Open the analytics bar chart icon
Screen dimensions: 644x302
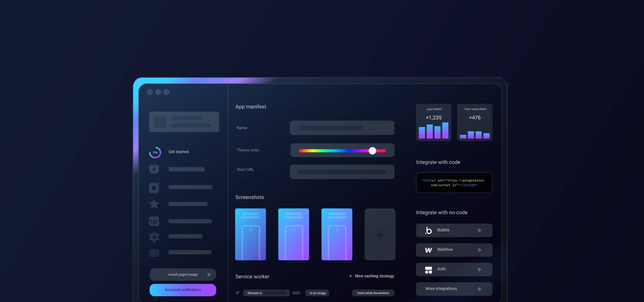[154, 221]
